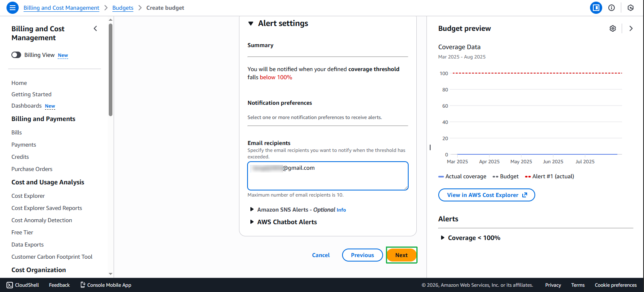
Task: Click New badge next to Billing View
Action: point(63,55)
